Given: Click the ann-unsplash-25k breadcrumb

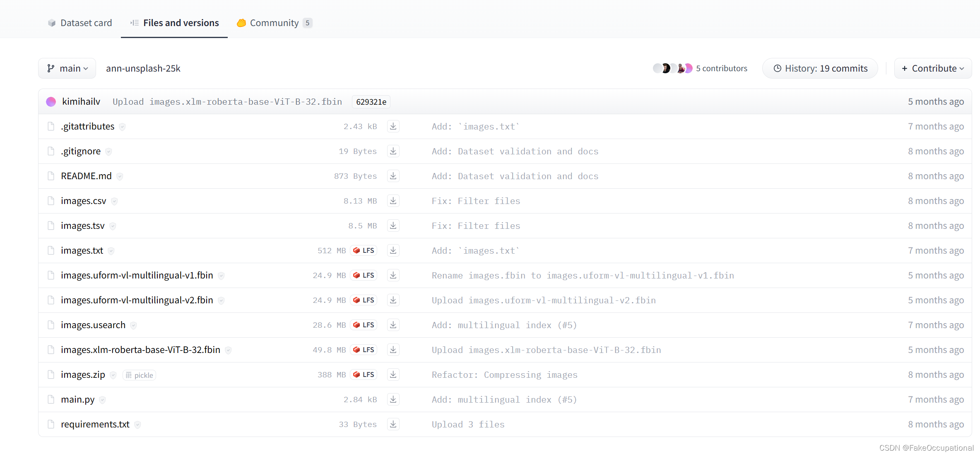Looking at the screenshot, I should pyautogui.click(x=143, y=68).
